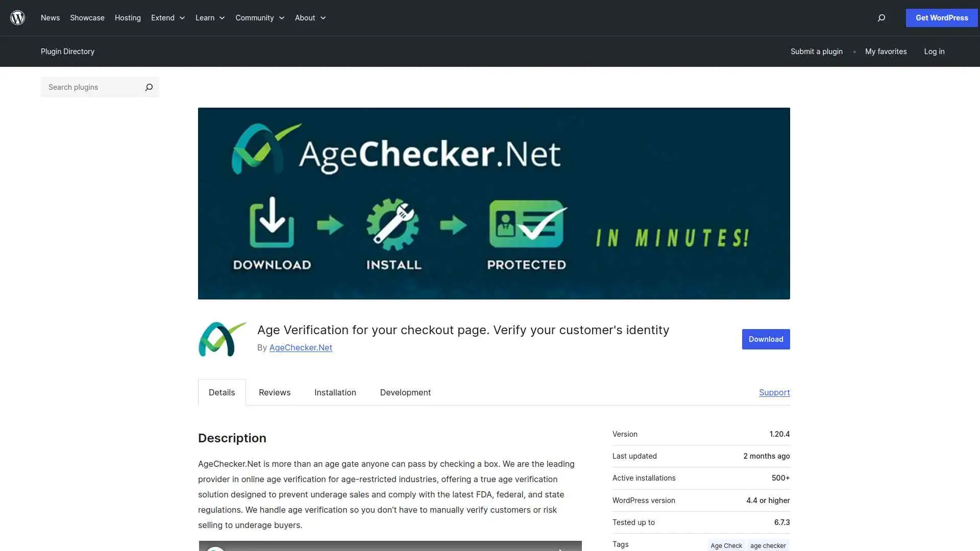Click the Get WordPress button
The height and width of the screenshot is (551, 980).
tap(941, 18)
